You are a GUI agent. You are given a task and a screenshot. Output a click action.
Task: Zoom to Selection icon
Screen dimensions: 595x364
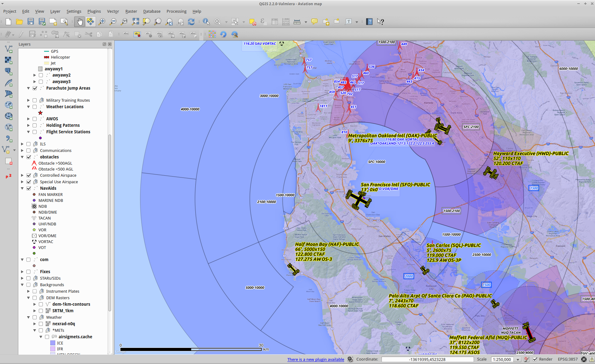click(x=146, y=22)
